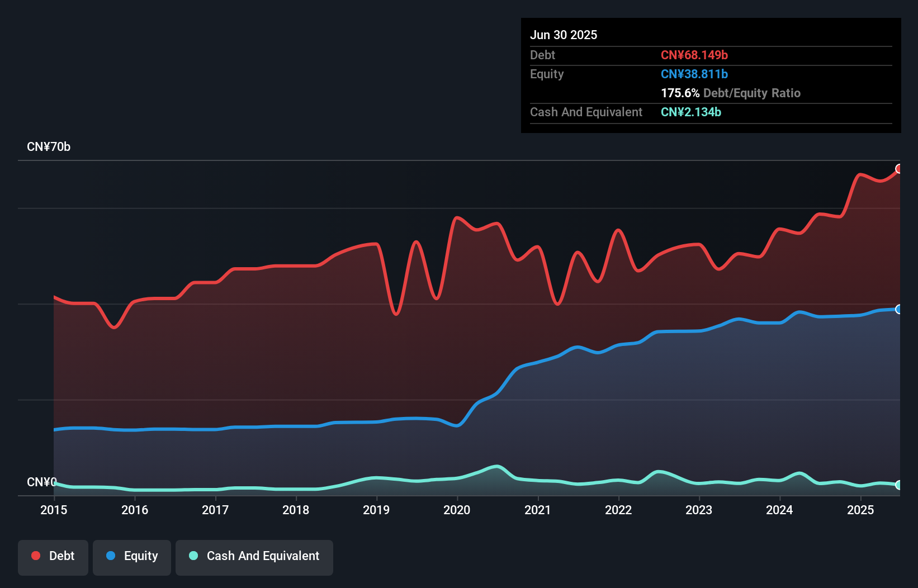Click the blue Equity legend dot
This screenshot has width=918, height=588.
[x=111, y=556]
